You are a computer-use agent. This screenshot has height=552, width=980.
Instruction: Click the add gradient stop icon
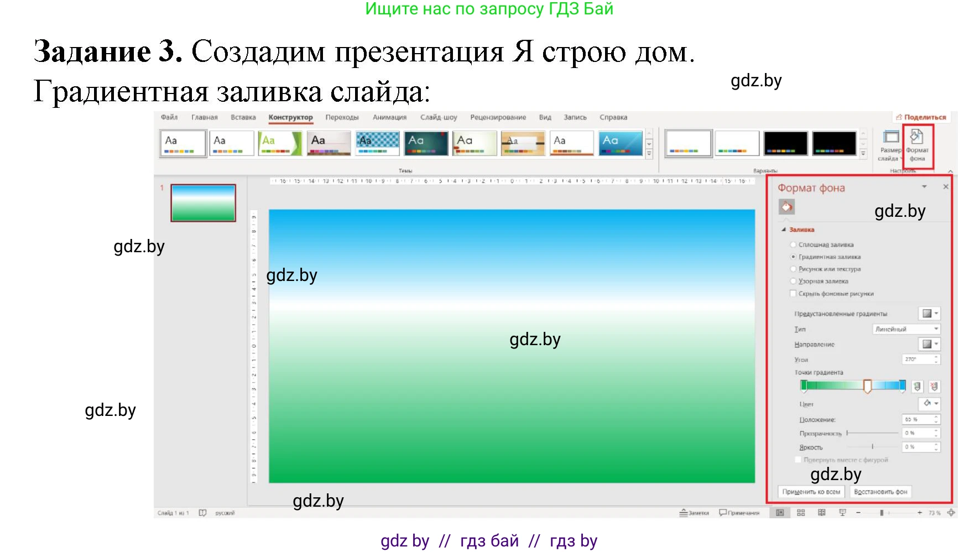[x=918, y=387]
